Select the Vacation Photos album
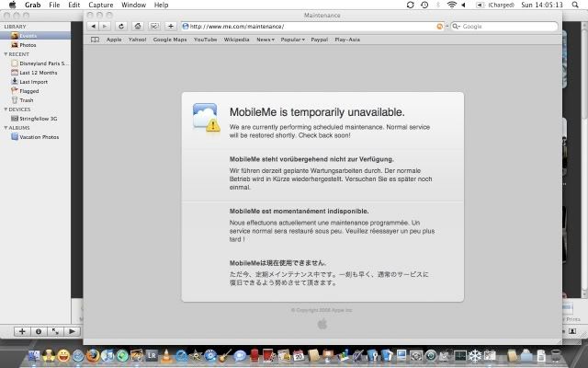 (x=40, y=136)
